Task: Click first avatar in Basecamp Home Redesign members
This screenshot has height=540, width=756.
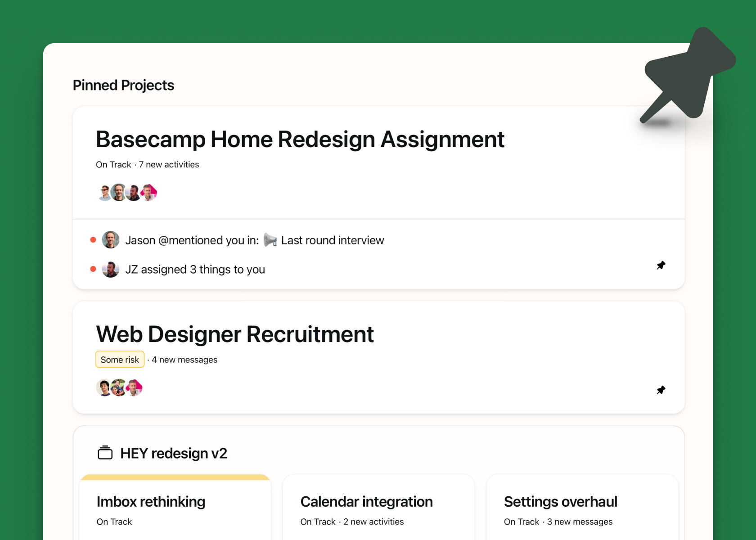Action: coord(104,193)
